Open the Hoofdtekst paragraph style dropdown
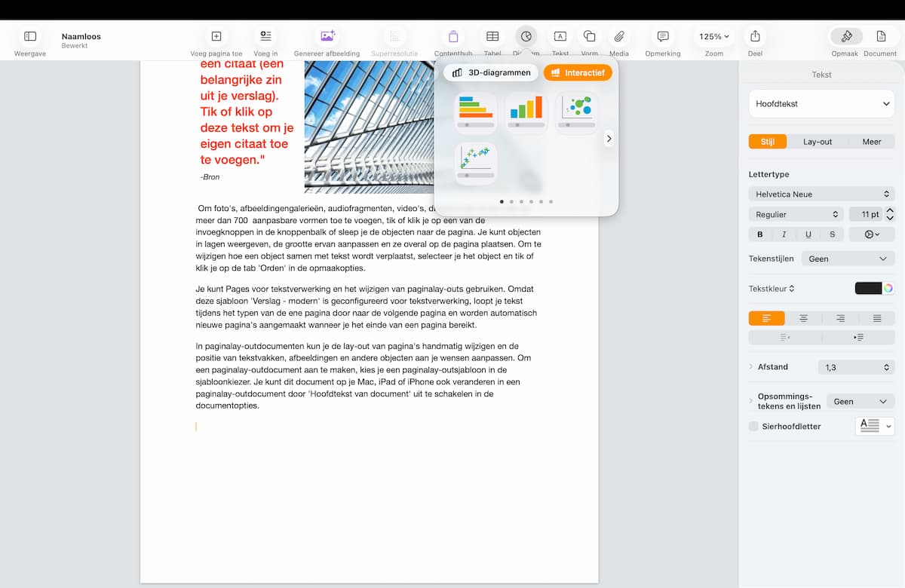This screenshot has height=588, width=905. coord(822,104)
